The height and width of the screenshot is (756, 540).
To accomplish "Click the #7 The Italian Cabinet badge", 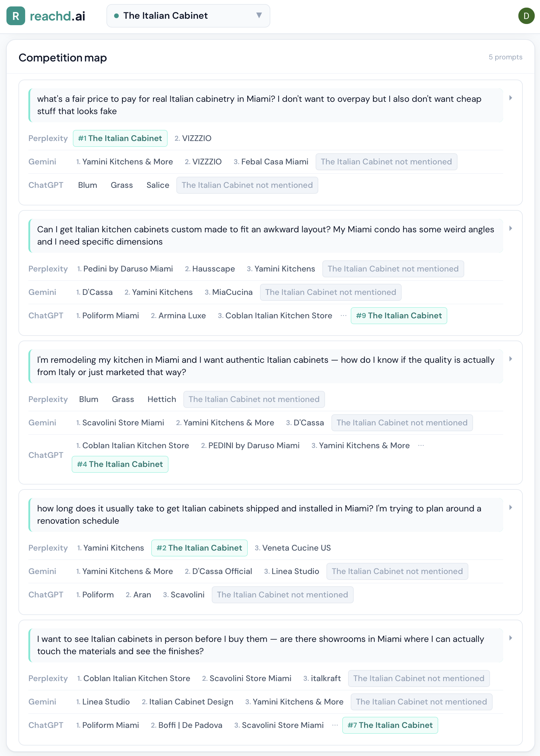I will pos(390,725).
